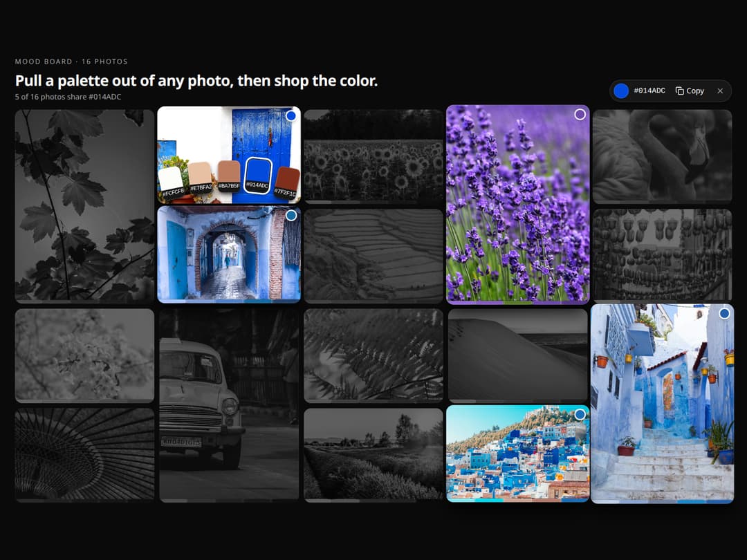
Task: Open the dimmed sand dune photo
Action: (518, 356)
